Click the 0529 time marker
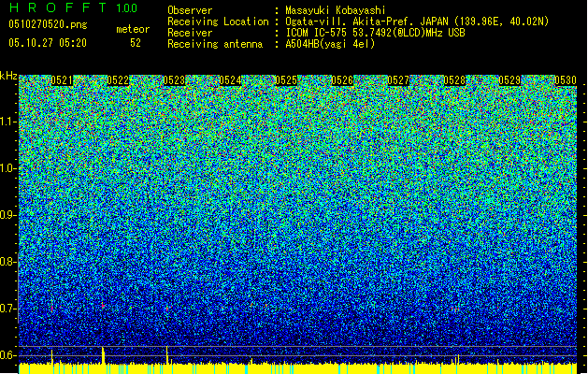The height and width of the screenshot is (374, 588). [x=509, y=80]
